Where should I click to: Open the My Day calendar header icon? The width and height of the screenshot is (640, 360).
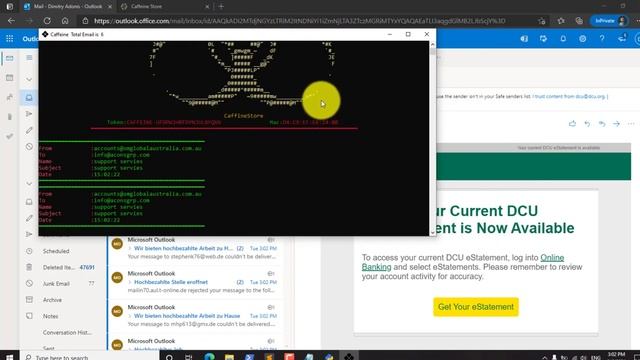tap(543, 39)
